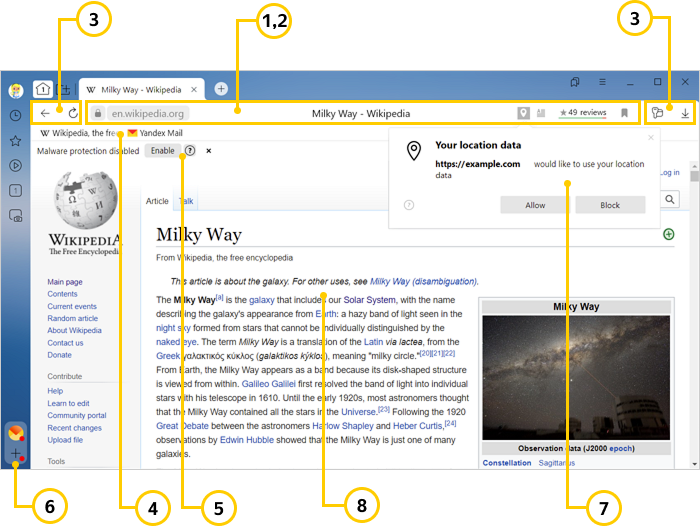Open History from the sidebar clock icon

(x=16, y=115)
